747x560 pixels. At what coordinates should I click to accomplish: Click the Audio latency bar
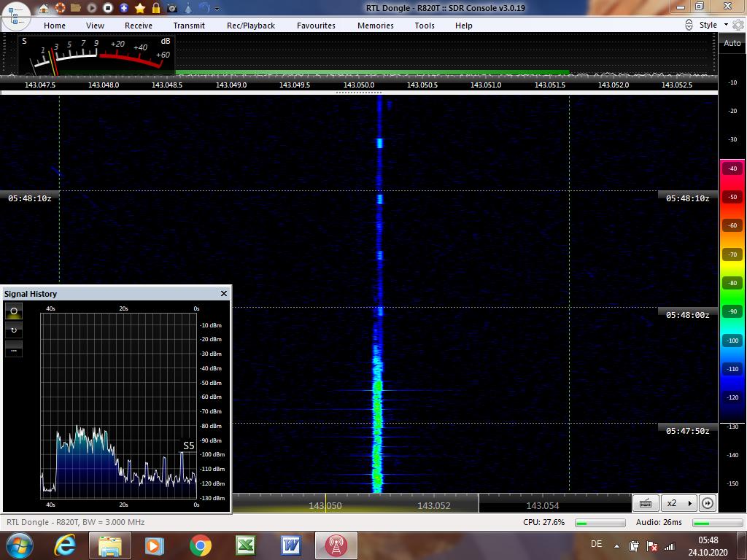click(718, 523)
